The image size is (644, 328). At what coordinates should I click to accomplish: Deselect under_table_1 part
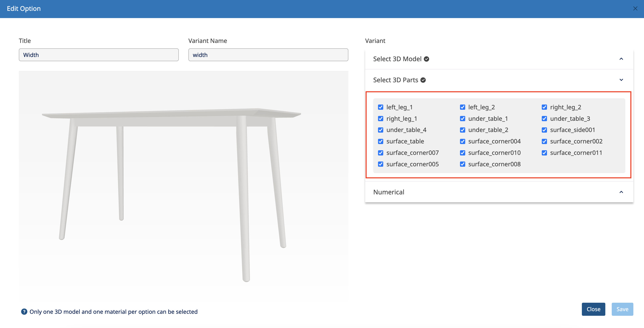pyautogui.click(x=462, y=119)
